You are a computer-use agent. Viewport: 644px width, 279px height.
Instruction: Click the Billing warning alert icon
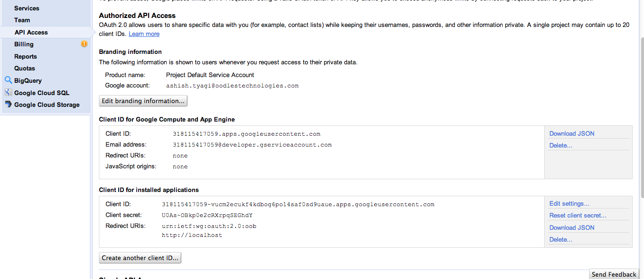click(x=84, y=44)
